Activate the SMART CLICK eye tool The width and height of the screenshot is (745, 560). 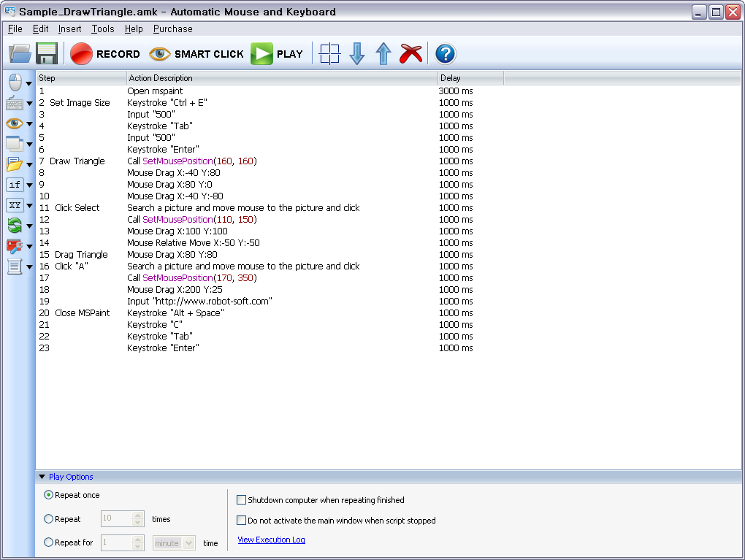(x=196, y=54)
